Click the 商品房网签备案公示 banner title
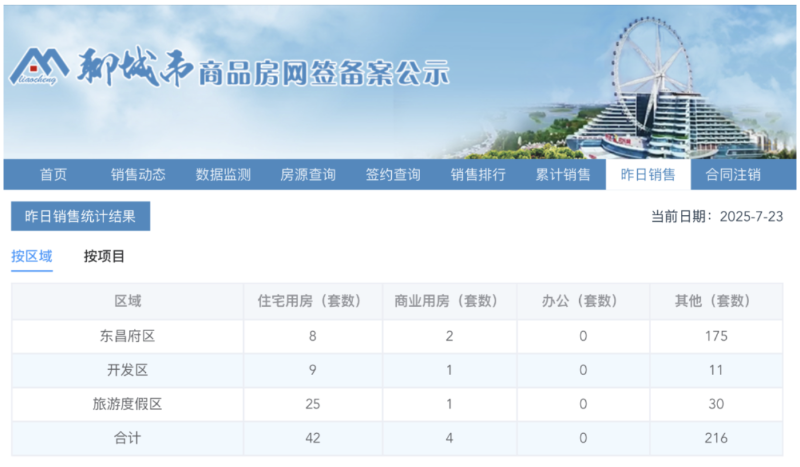The height and width of the screenshot is (467, 800). coord(324,73)
